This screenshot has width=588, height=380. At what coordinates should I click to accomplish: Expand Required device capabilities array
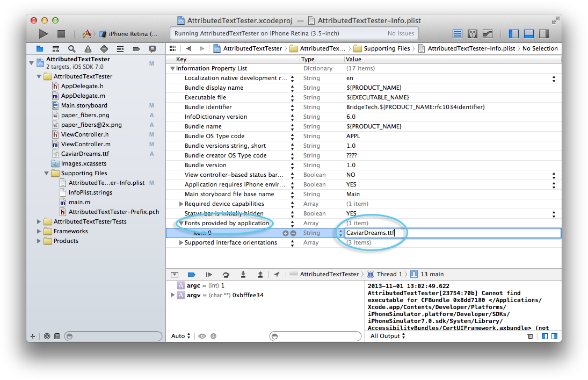[181, 204]
